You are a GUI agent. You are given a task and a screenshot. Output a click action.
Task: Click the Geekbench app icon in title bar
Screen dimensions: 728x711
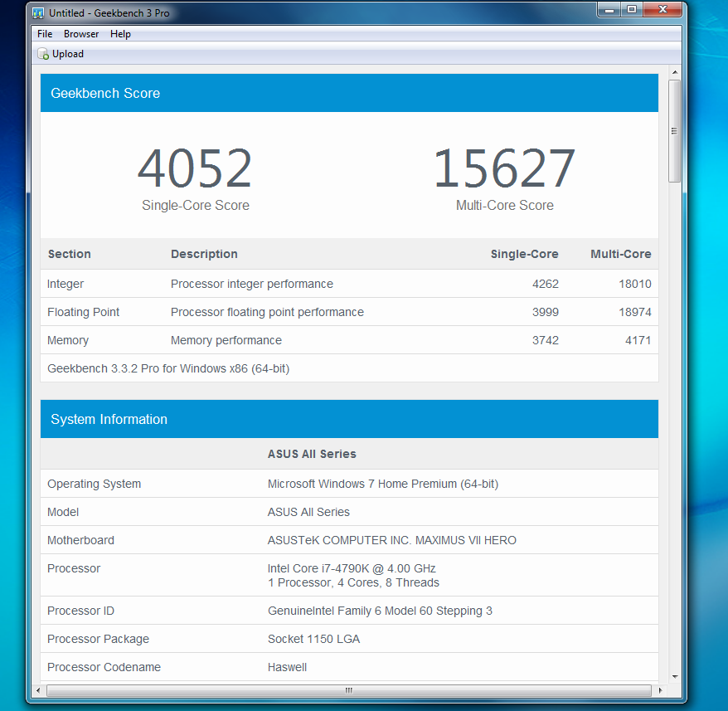tap(38, 13)
